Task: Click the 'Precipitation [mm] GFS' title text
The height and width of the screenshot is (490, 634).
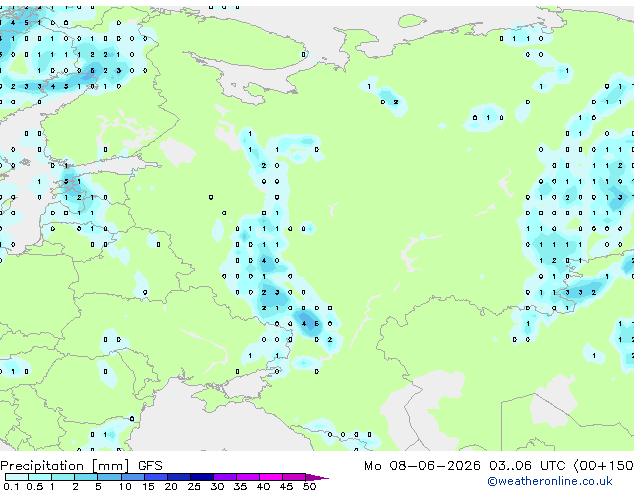Action: coord(81,466)
